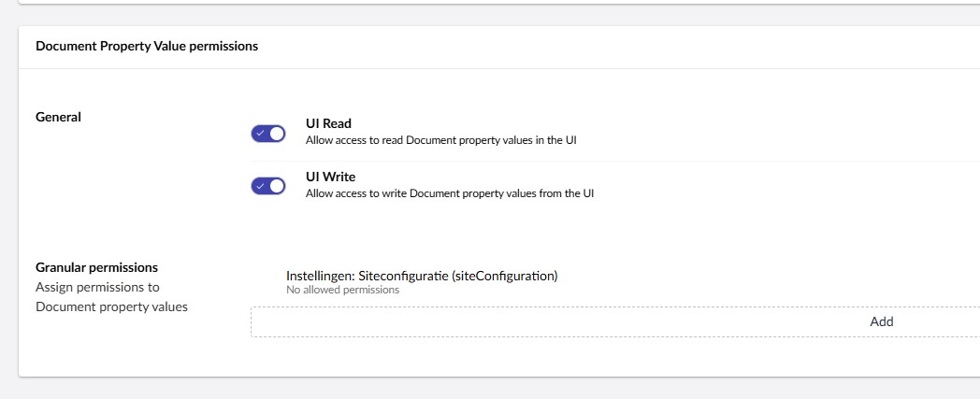Viewport: 980px width, 399px height.
Task: Click the white knob of UI Read toggle
Action: (x=276, y=134)
